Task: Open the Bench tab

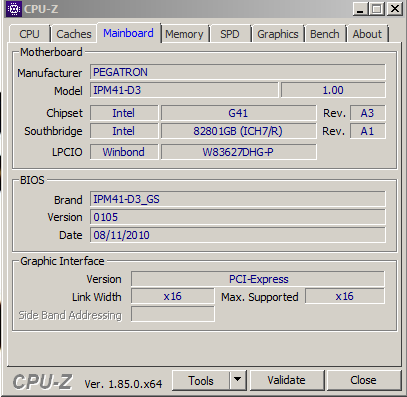Action: [x=325, y=34]
